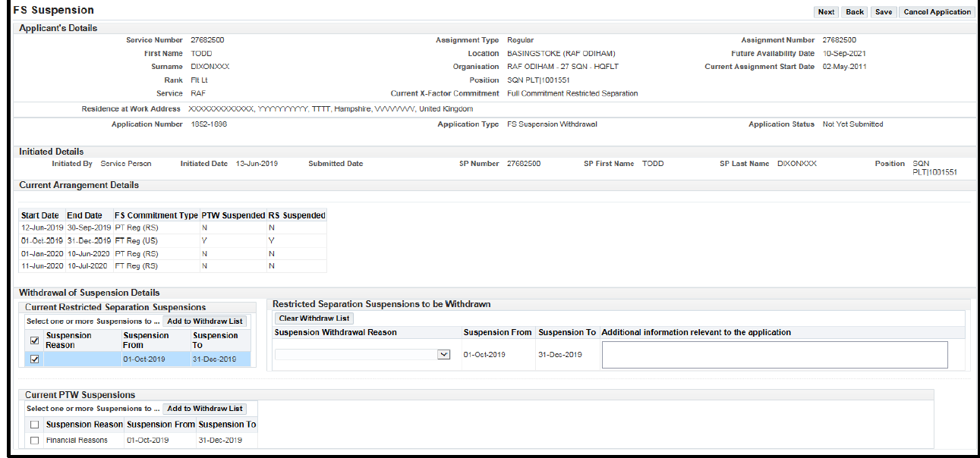This screenshot has width=980, height=458.
Task: Click the Next button
Action: 826,12
